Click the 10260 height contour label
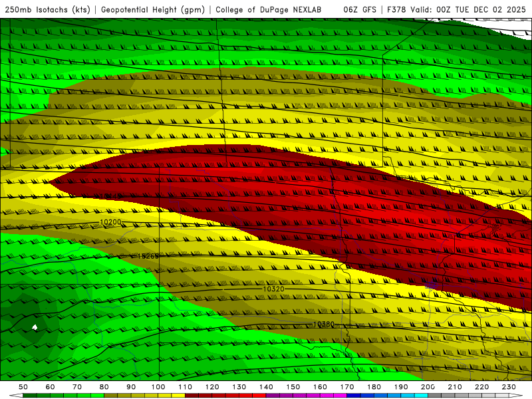532x399 pixels. (148, 256)
